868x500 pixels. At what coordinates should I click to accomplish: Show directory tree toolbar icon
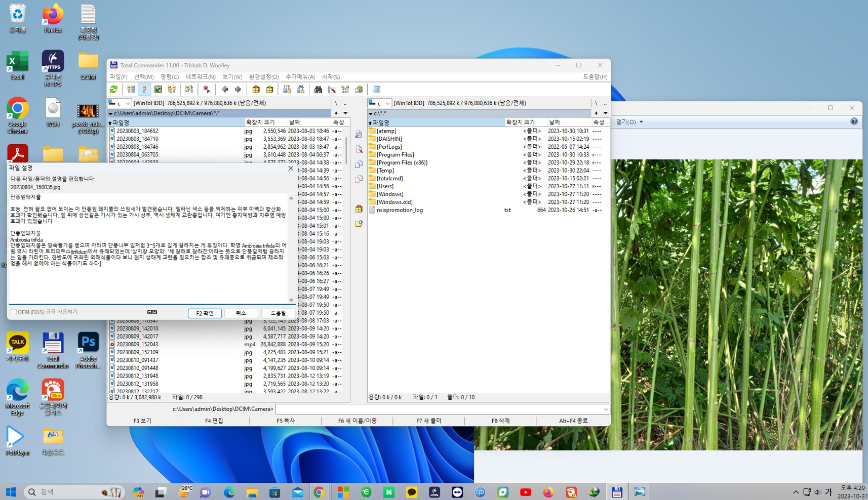click(x=172, y=90)
